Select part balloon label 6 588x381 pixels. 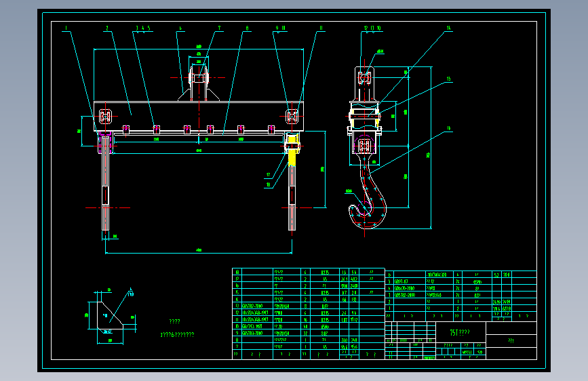pyautogui.click(x=180, y=28)
